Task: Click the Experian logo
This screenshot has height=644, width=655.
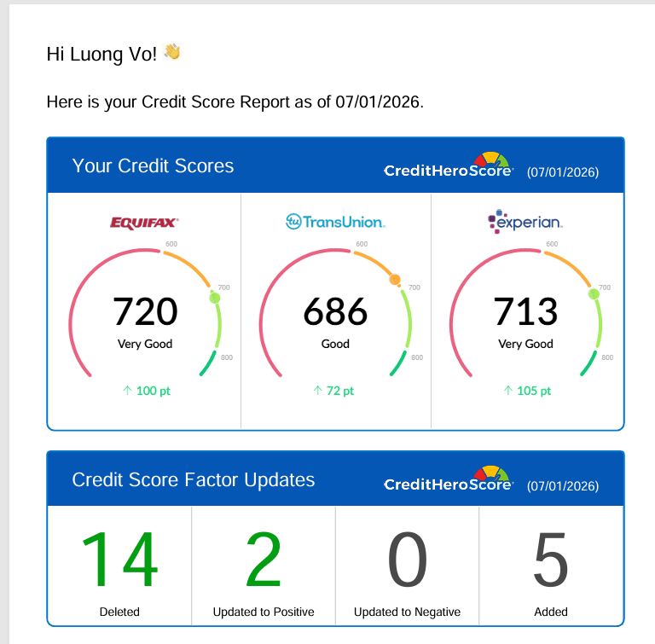Action: pyautogui.click(x=525, y=222)
